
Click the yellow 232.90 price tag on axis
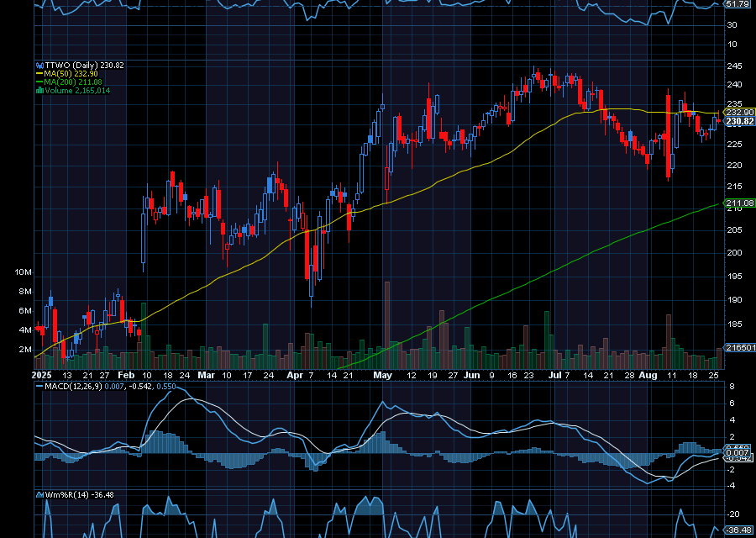pos(739,113)
